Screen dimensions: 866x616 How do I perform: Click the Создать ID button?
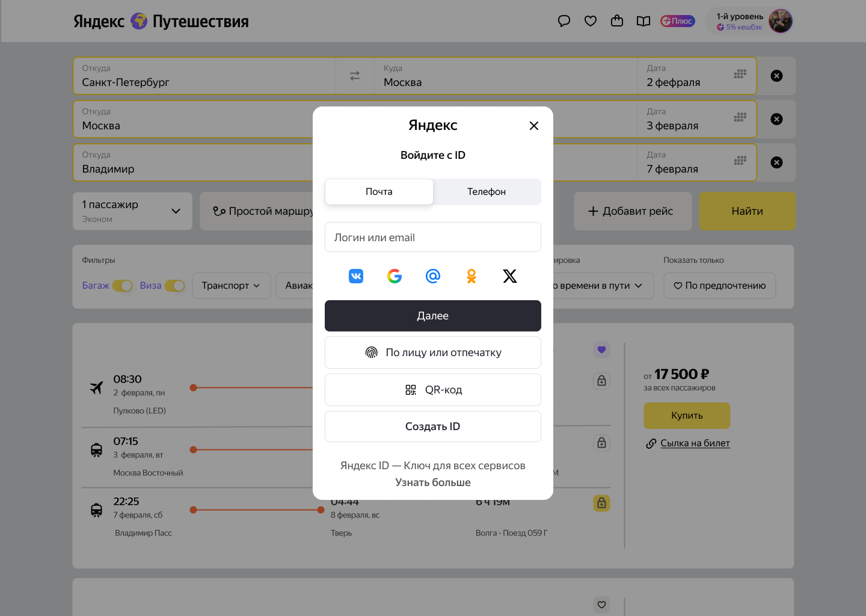point(433,427)
